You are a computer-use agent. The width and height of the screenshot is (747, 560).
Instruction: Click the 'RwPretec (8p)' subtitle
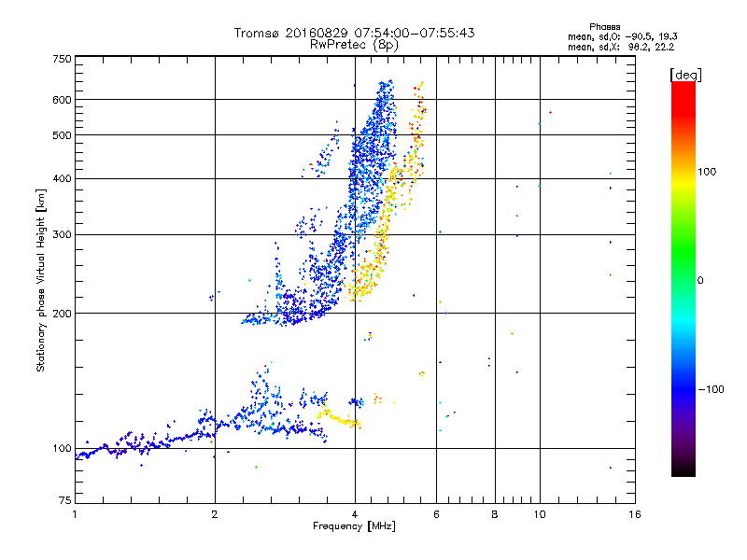354,45
